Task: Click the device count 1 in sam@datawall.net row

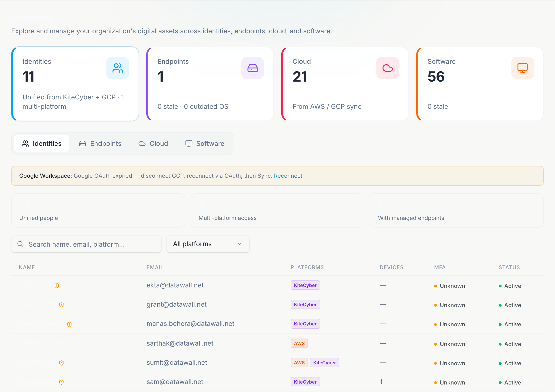Action: point(381,382)
